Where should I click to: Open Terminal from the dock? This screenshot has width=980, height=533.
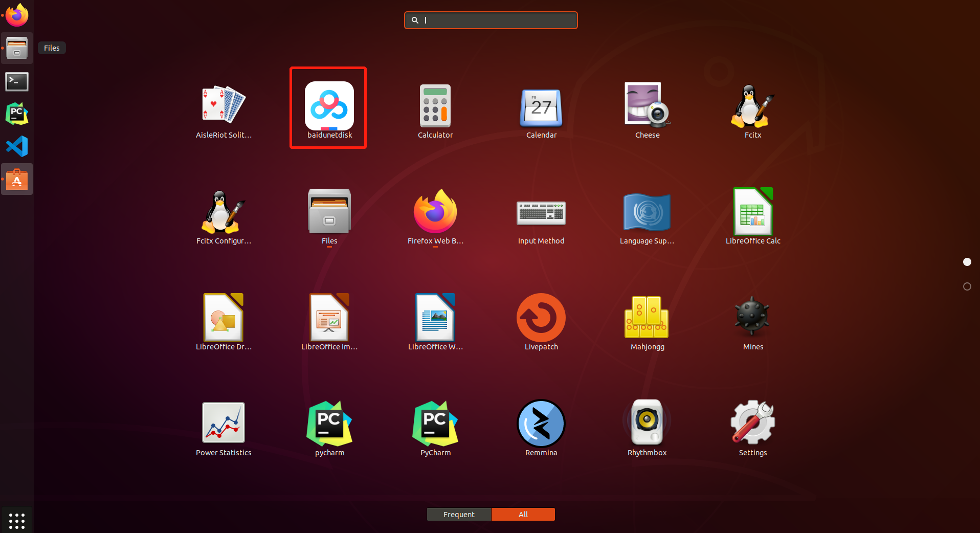[17, 81]
